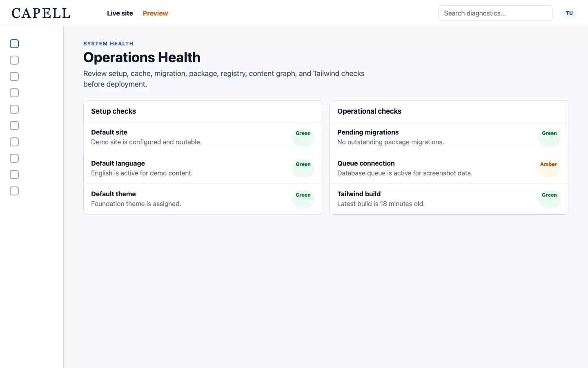Viewport: 588px width, 368px height.
Task: Select the Pending migrations check title
Action: [x=368, y=132]
